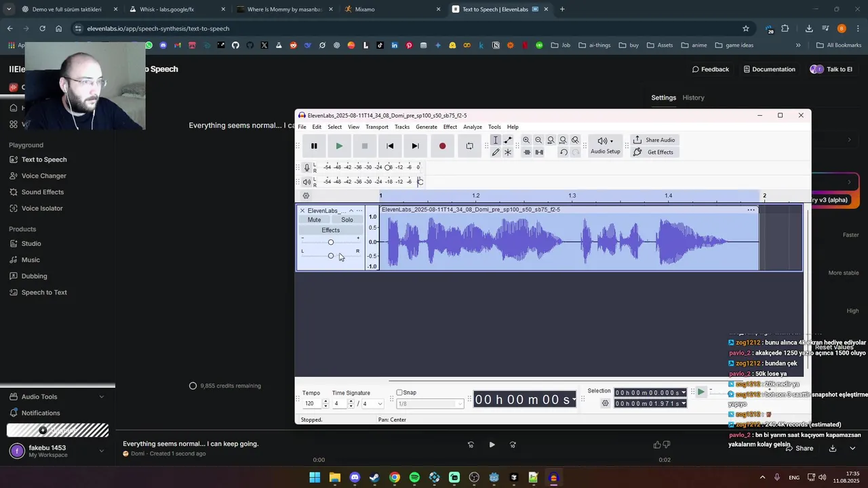Start recording with the red Record button

point(442,146)
